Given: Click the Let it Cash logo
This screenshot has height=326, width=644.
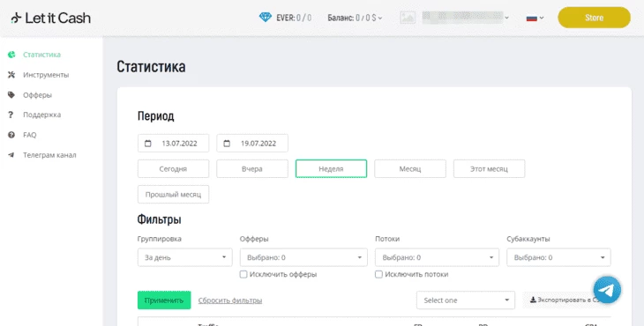Looking at the screenshot, I should tap(50, 18).
